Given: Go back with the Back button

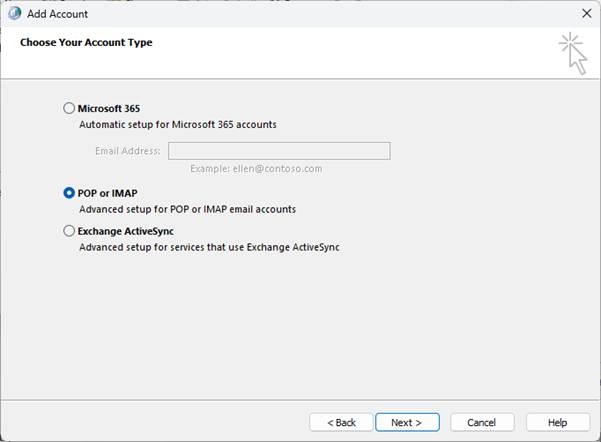Looking at the screenshot, I should point(341,422).
